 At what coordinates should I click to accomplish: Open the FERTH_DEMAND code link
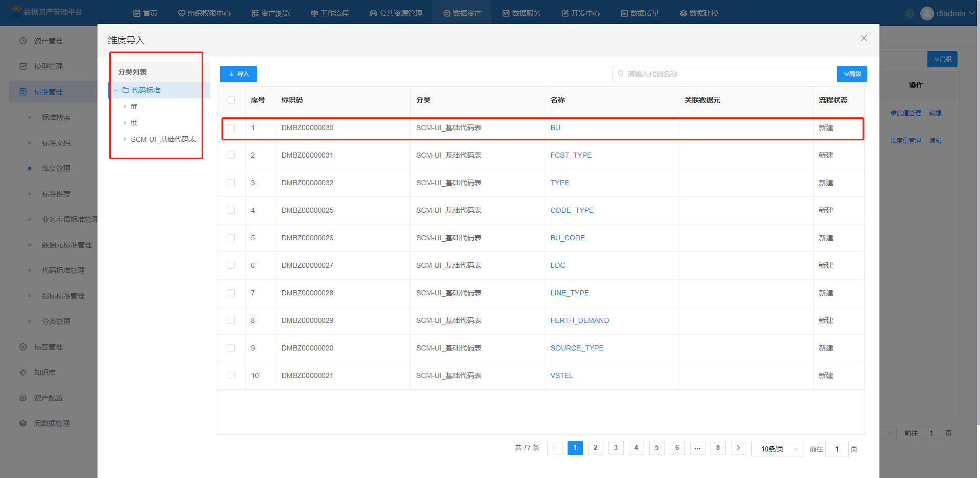(x=580, y=320)
